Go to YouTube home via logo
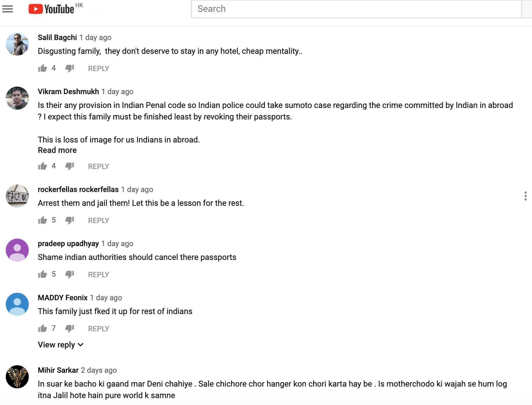Viewport: 532px width, 405px height. tap(51, 9)
